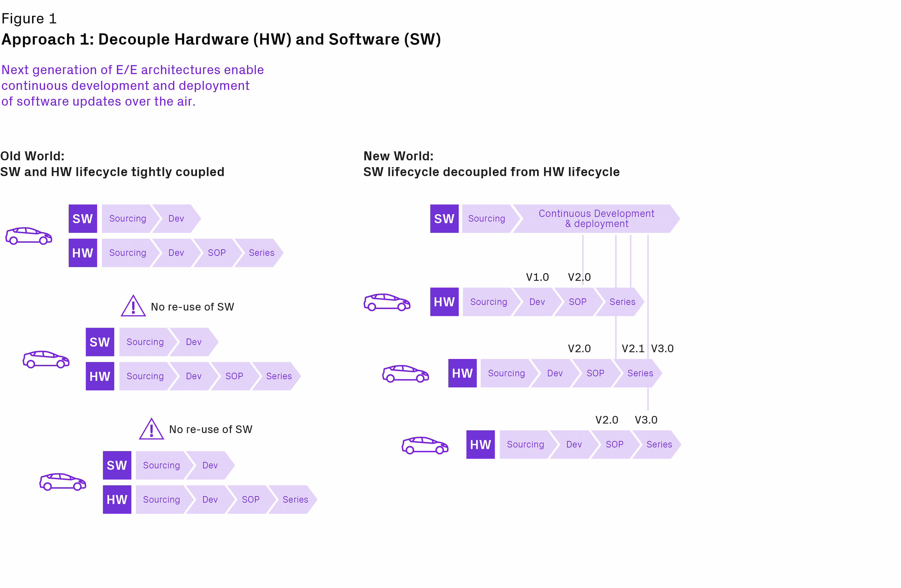Click the 'Continuous Development & deployment' chevron
The image size is (901, 588).
tap(597, 219)
